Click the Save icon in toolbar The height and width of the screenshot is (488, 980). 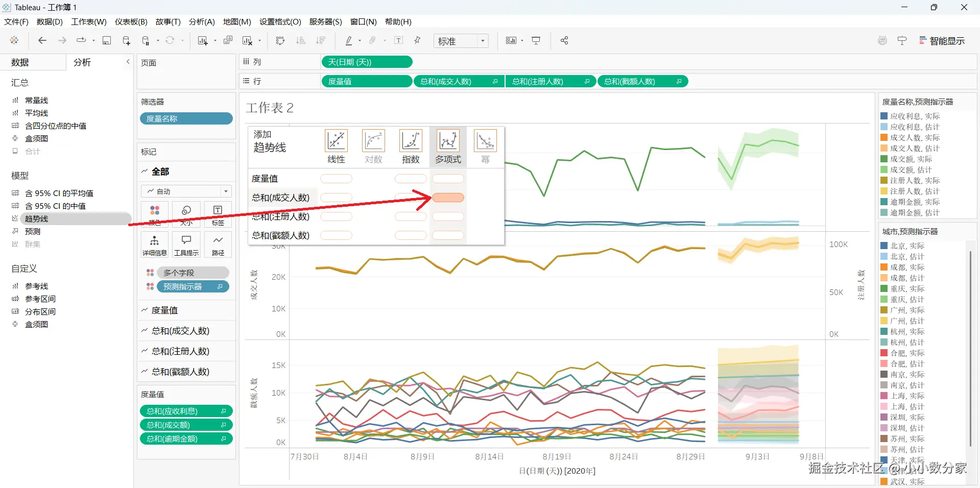click(x=107, y=40)
